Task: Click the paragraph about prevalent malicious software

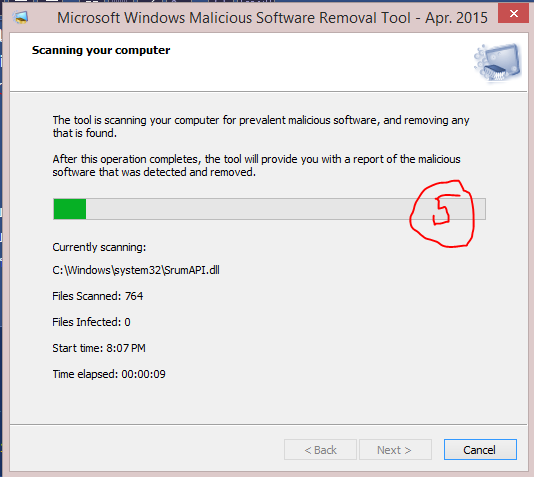Action: (x=261, y=126)
